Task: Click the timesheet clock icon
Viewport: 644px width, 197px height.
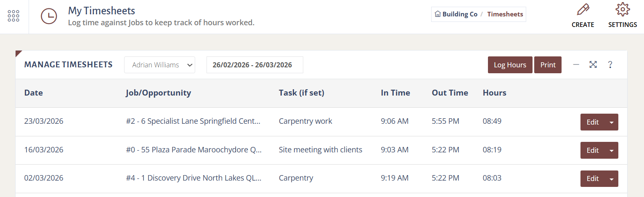Action: (x=49, y=16)
